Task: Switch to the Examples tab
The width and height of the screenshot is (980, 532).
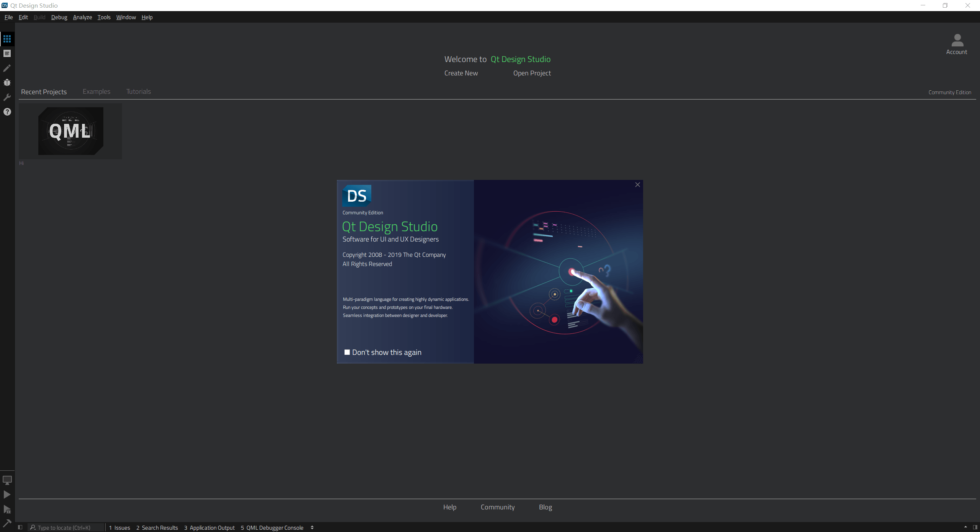Action: tap(96, 91)
